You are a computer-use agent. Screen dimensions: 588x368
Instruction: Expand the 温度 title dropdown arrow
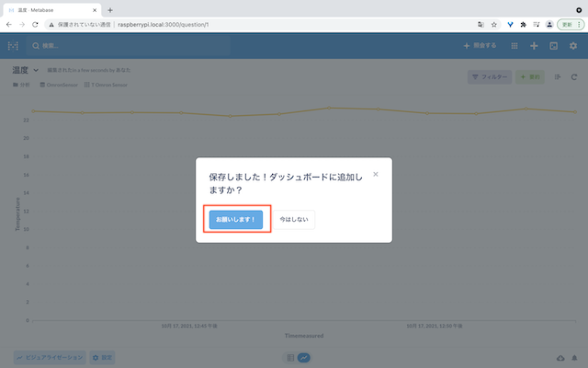[36, 70]
